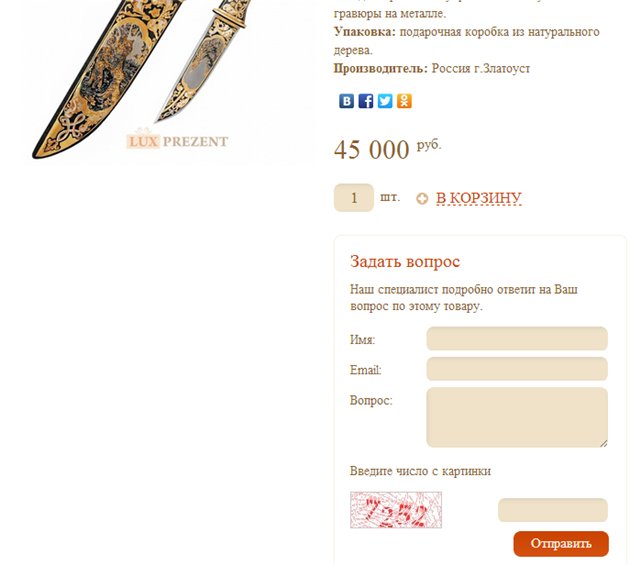Focus the captcha number input box
Image resolution: width=640 pixels, height=565 pixels.
click(553, 510)
